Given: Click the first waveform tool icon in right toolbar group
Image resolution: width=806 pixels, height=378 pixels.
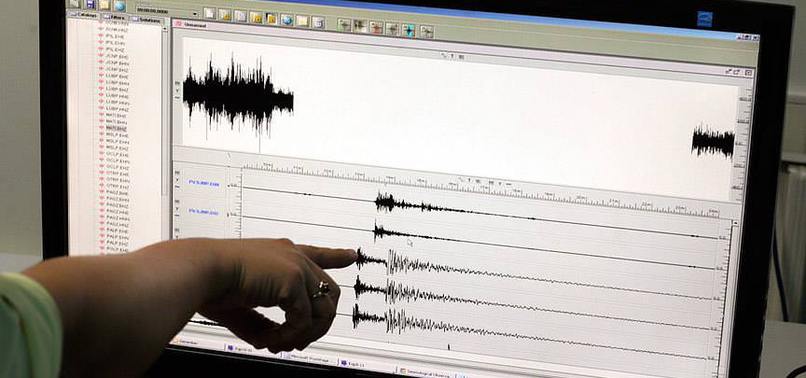Looking at the screenshot, I should pos(344,25).
